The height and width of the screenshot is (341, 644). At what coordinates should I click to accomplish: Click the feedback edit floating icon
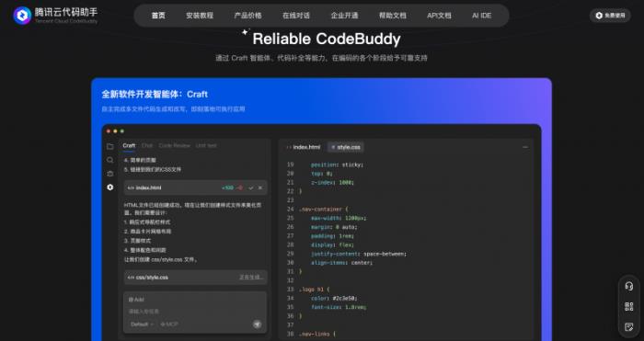click(628, 326)
